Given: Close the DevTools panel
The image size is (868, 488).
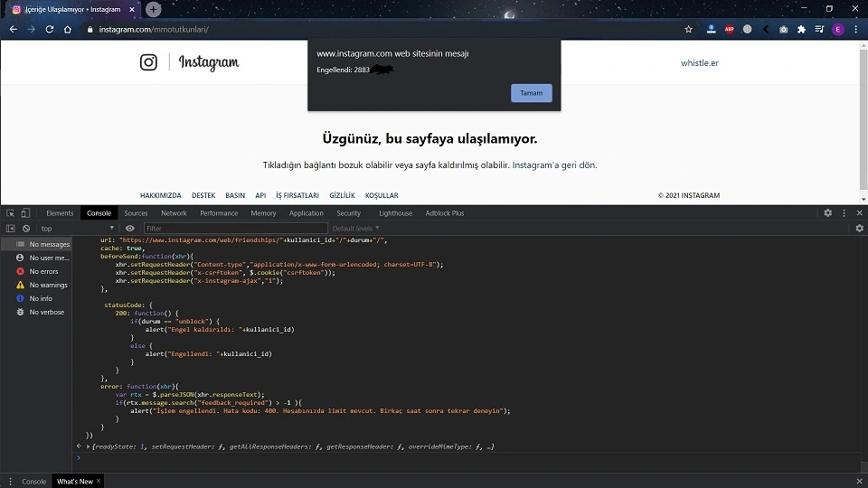Looking at the screenshot, I should point(859,213).
